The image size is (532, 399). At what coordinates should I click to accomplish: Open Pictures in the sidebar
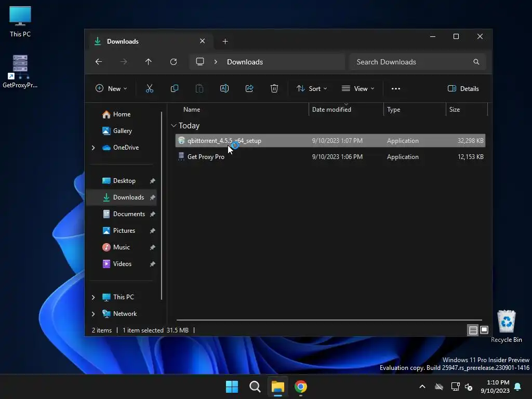(x=122, y=231)
